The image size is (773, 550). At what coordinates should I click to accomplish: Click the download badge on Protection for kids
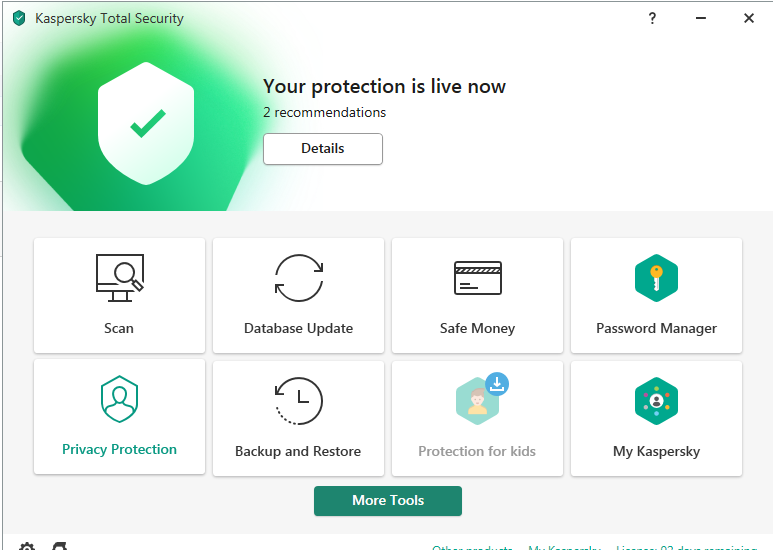point(497,384)
